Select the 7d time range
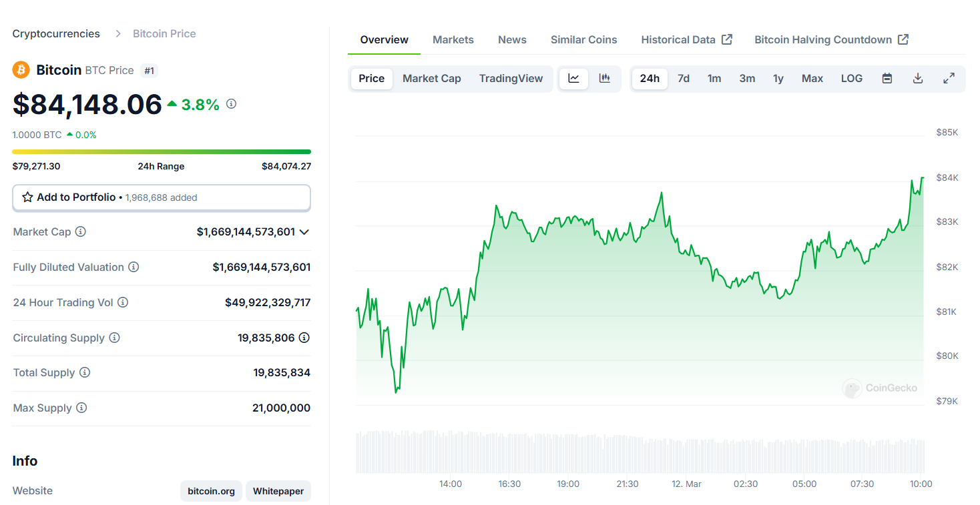The height and width of the screenshot is (505, 980). click(x=684, y=79)
